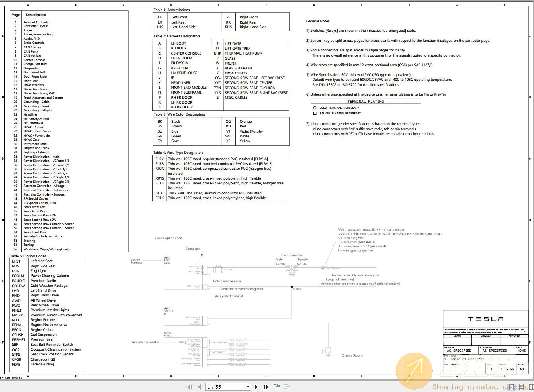Click 'Drive Inverters' entry

coord(34,85)
